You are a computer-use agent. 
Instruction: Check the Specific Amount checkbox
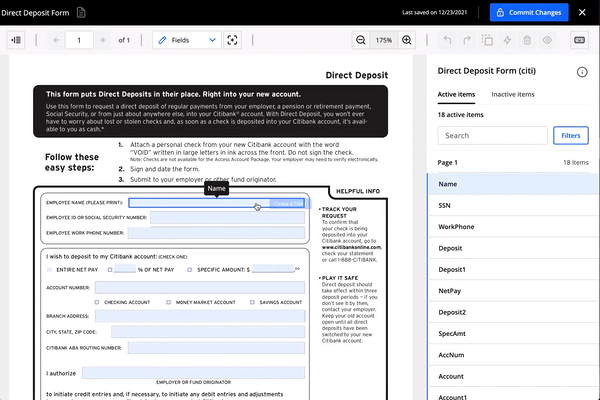(189, 270)
